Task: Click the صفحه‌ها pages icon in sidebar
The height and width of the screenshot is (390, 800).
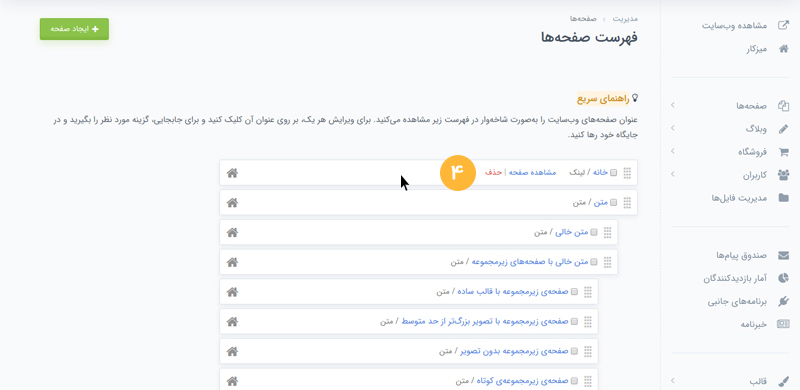Action: coord(783,106)
